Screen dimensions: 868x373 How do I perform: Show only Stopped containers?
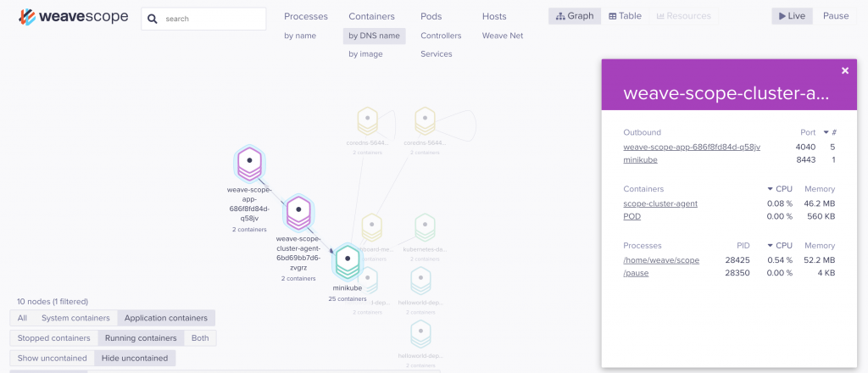click(x=53, y=338)
